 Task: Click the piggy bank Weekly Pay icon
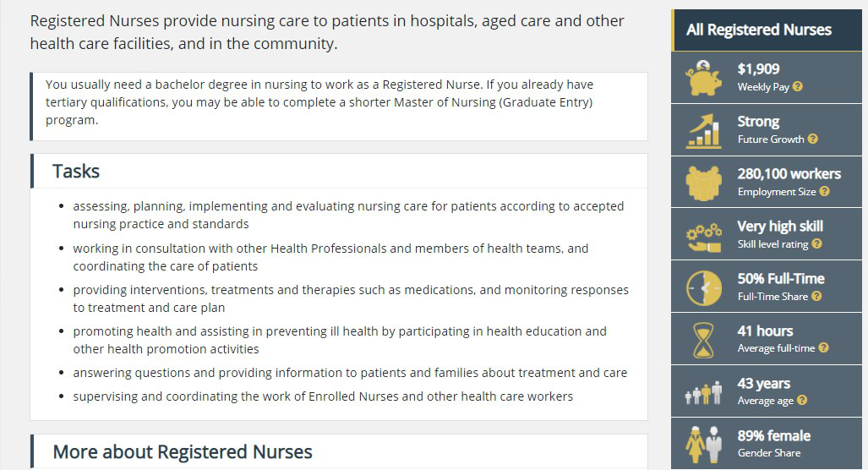tap(704, 77)
